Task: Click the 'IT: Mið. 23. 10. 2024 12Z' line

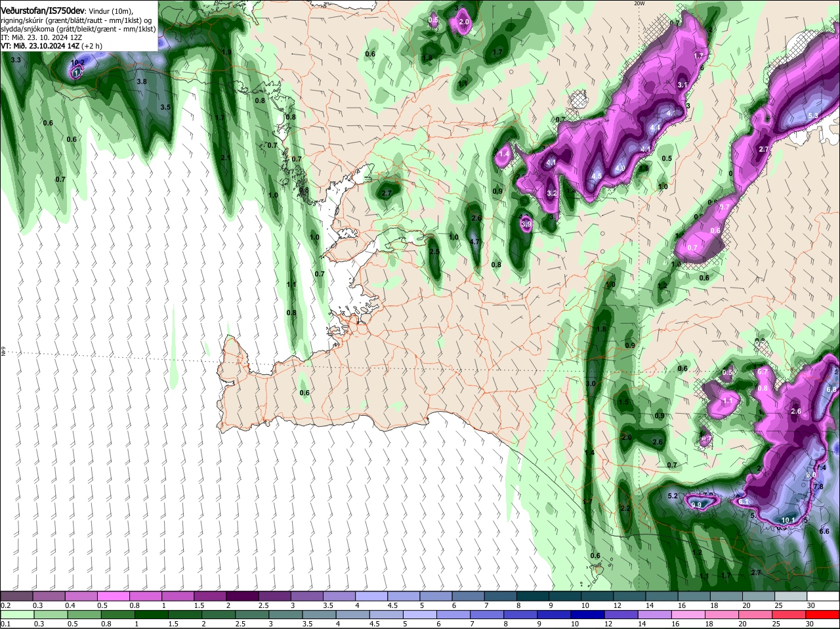Action: pos(41,37)
